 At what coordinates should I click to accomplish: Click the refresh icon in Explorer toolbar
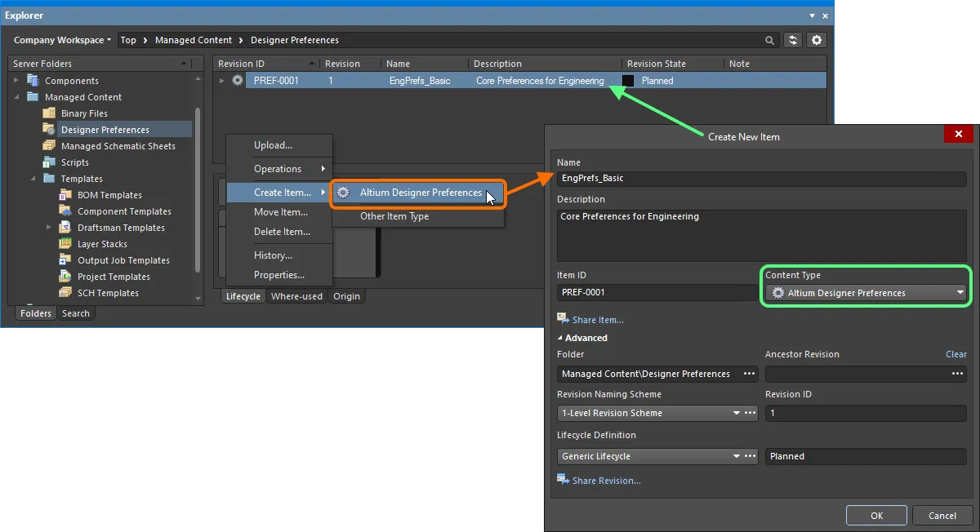792,40
